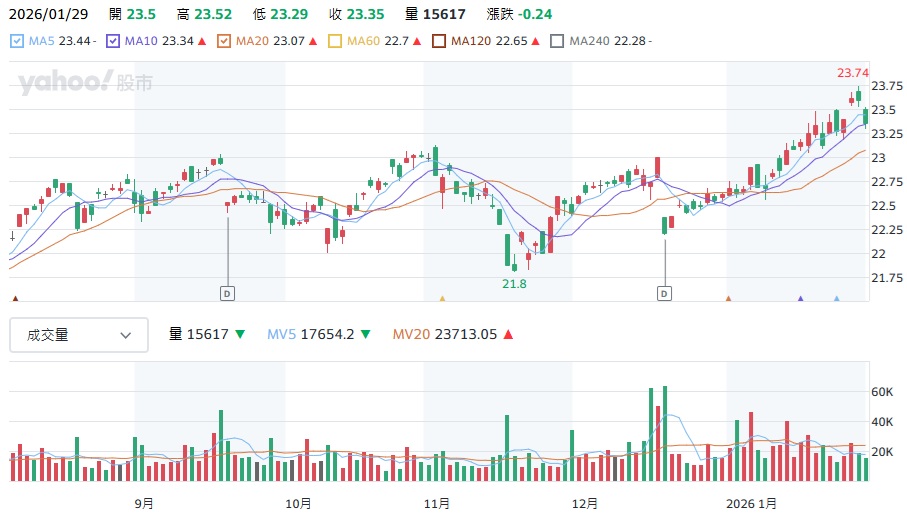Open the 成交量 indicator dropdown
907x515 pixels.
tap(79, 336)
